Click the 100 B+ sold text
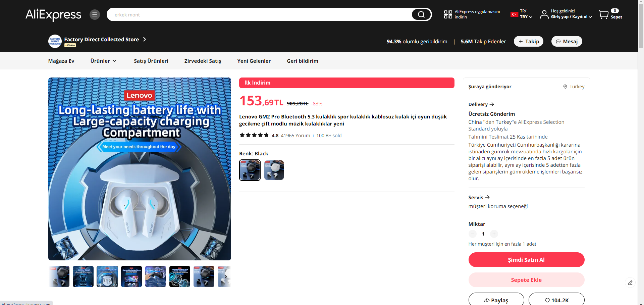 click(329, 136)
